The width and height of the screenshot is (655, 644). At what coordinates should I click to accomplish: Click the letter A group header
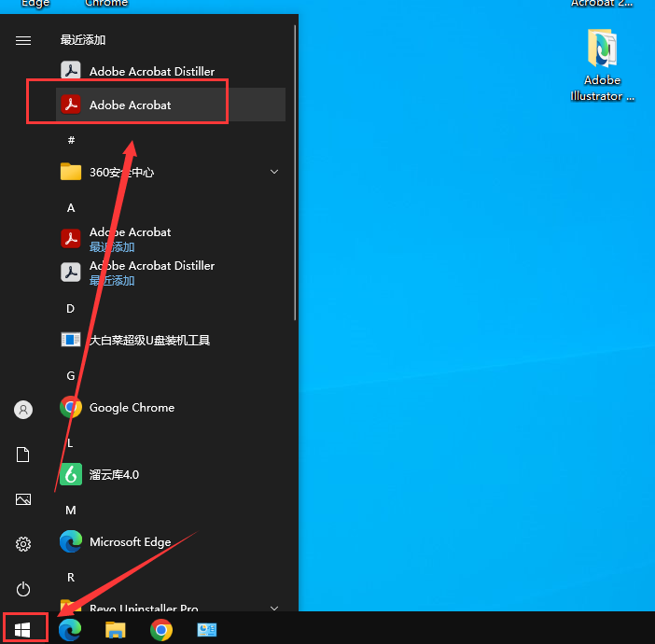point(70,207)
